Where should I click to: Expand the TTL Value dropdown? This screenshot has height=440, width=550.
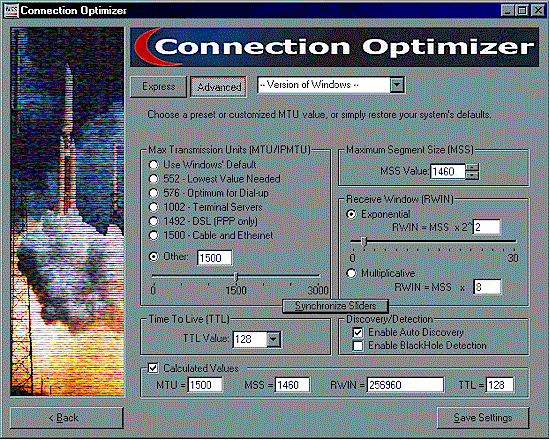point(273,339)
